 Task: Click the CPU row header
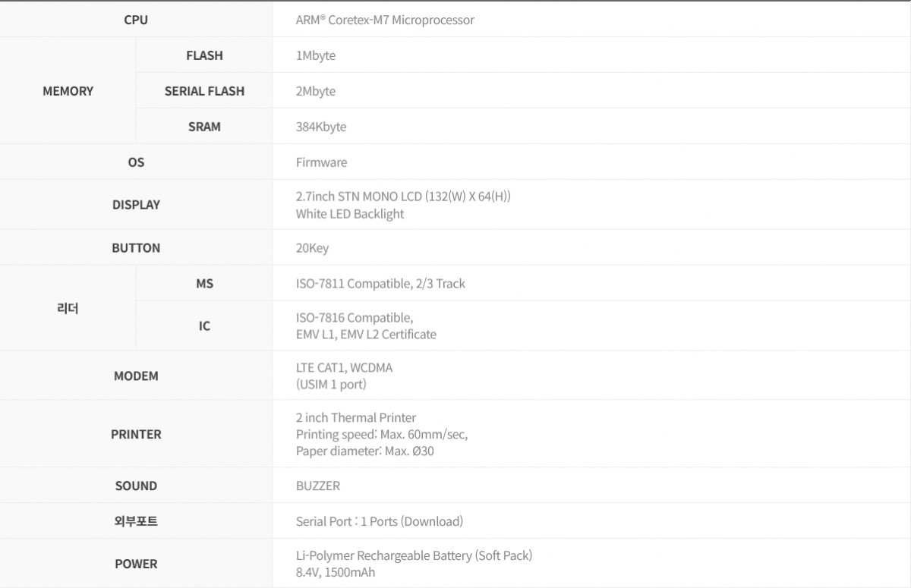(136, 20)
